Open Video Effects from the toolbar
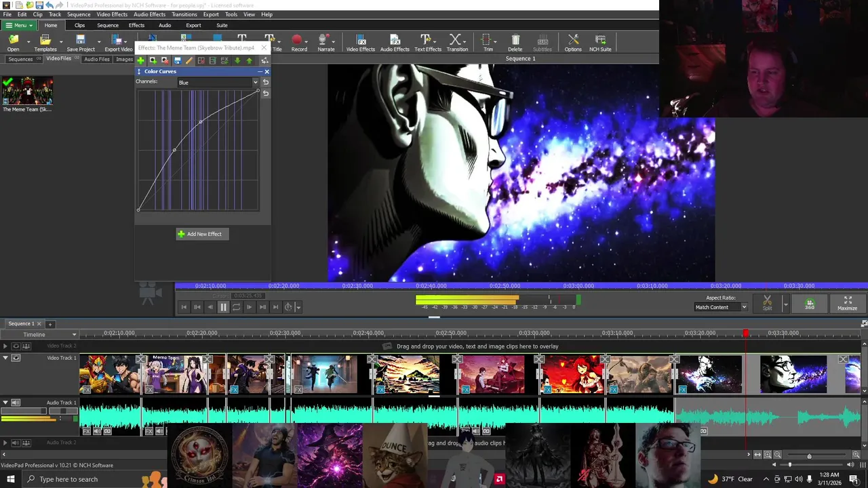This screenshot has height=488, width=868. click(x=360, y=43)
